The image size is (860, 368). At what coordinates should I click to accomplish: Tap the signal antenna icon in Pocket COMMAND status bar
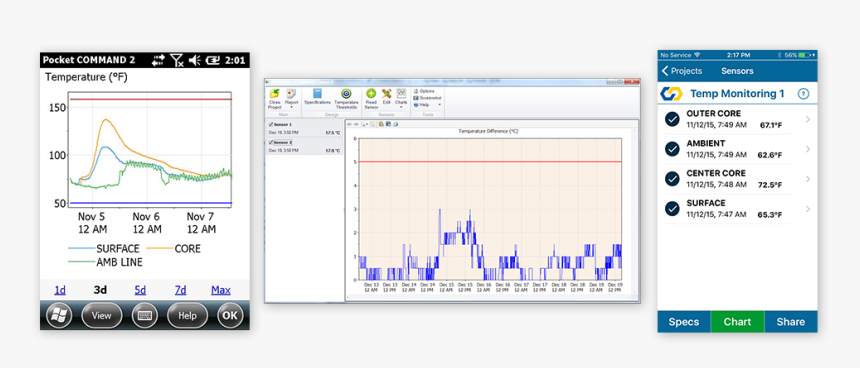point(177,60)
